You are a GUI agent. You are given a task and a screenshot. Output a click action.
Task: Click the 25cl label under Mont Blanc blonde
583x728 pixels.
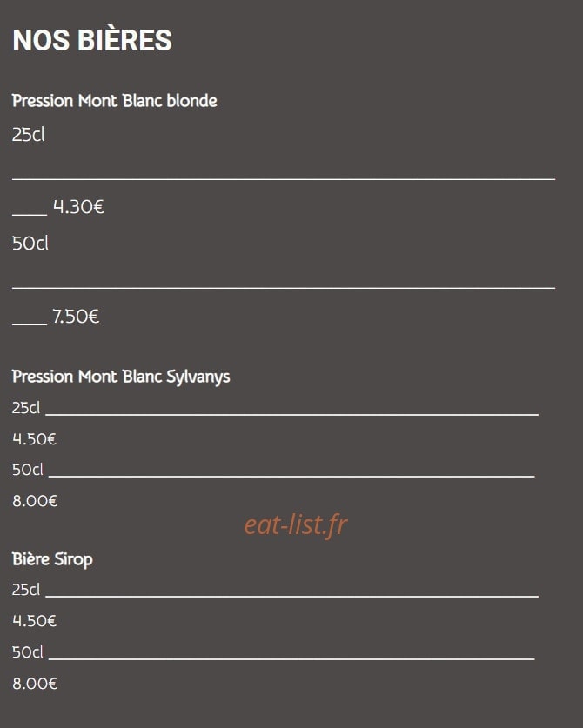(x=29, y=135)
